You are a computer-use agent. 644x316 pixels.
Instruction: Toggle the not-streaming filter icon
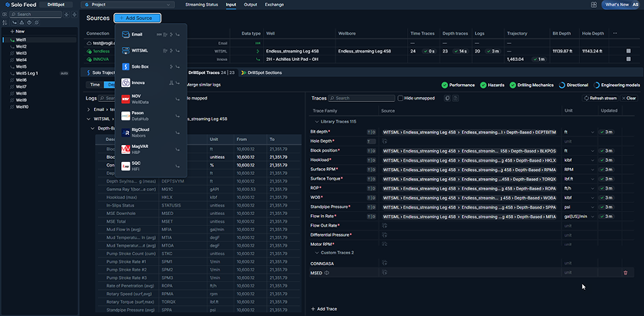pos(36,22)
